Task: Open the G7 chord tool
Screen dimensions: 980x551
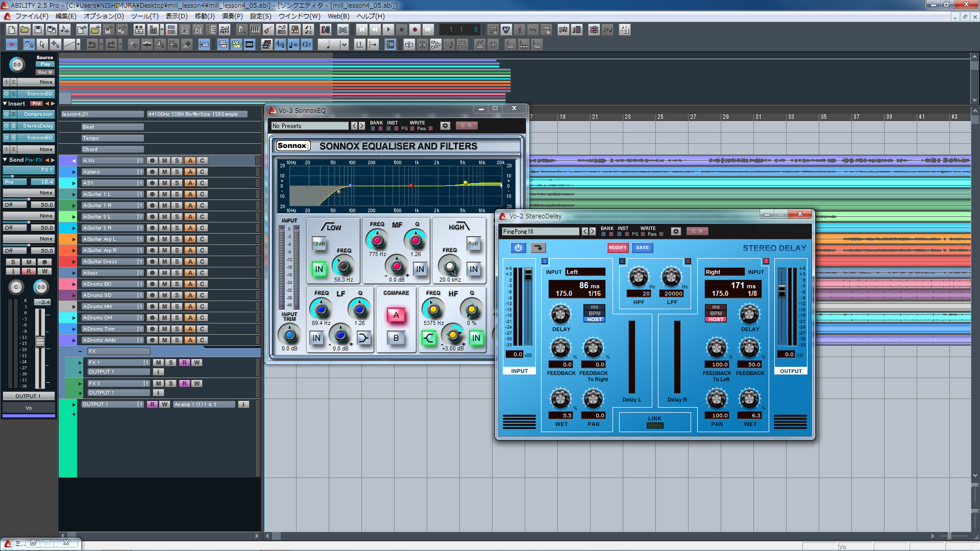Action: (307, 44)
